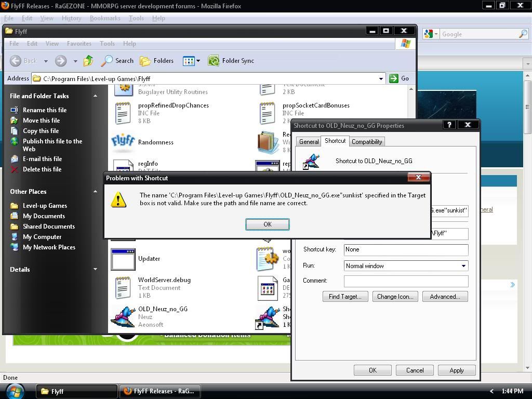
Task: Open the Run dropdown in Properties
Action: pos(463,266)
